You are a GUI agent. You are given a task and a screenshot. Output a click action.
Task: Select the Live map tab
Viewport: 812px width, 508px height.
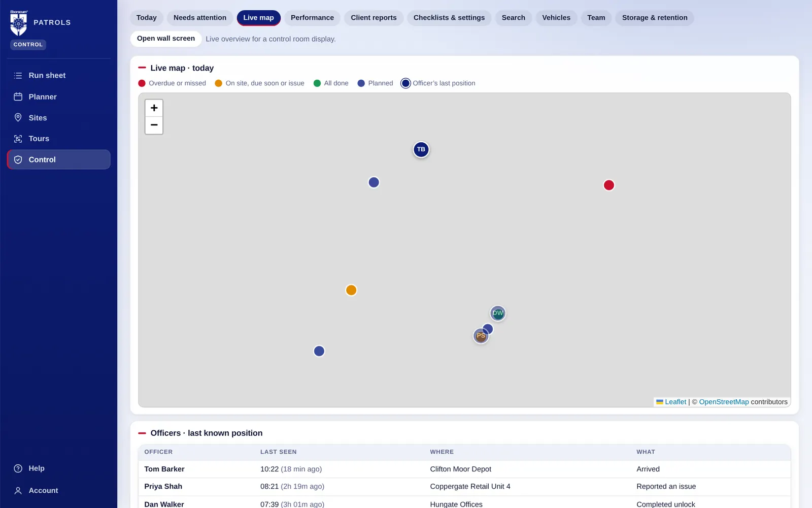click(258, 18)
